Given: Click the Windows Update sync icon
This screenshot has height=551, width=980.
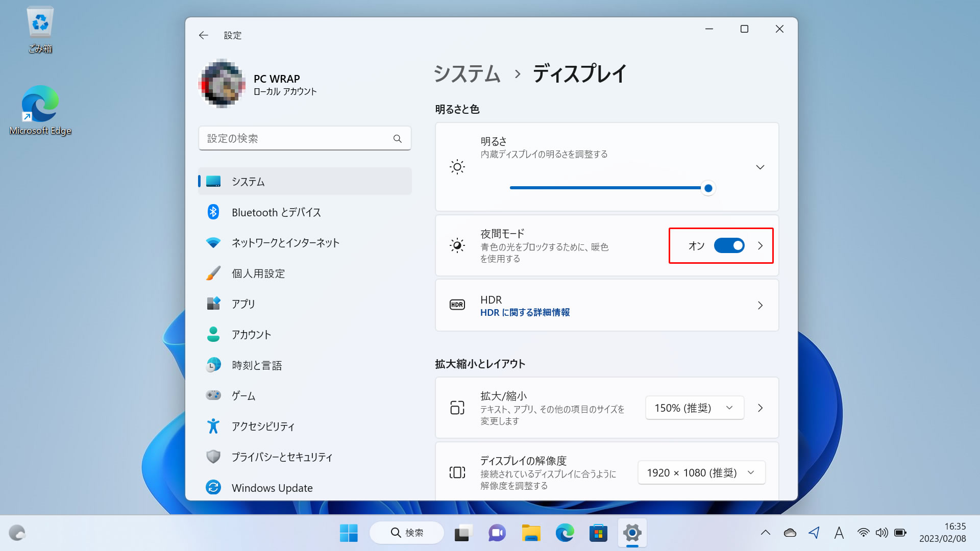Looking at the screenshot, I should [213, 487].
